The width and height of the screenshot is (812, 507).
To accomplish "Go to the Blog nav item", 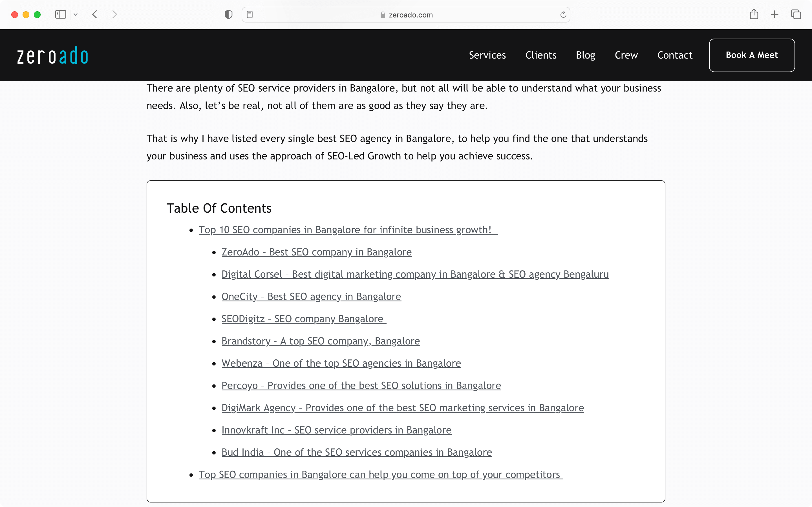I will coord(586,55).
